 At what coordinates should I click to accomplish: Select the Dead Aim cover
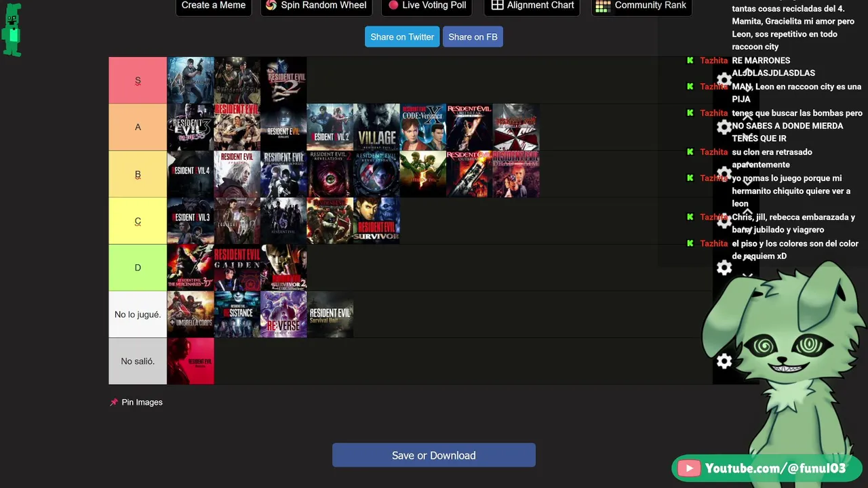(517, 174)
